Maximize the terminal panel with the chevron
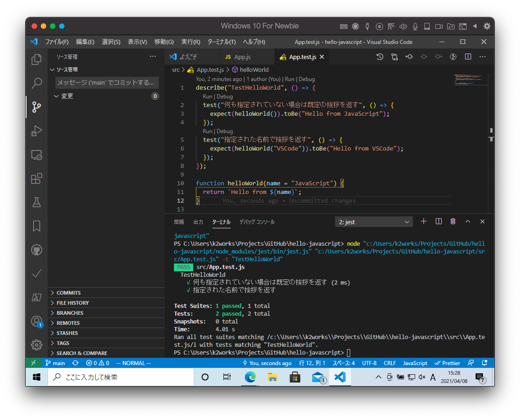This screenshot has height=420, width=520. (468, 221)
